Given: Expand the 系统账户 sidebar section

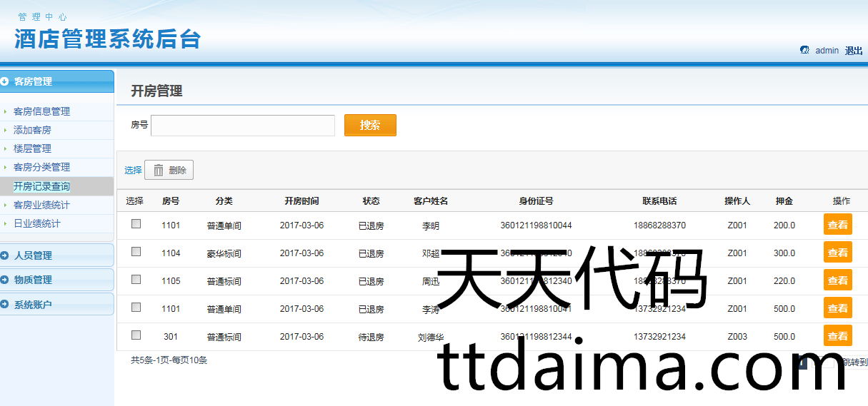Looking at the screenshot, I should click(34, 305).
